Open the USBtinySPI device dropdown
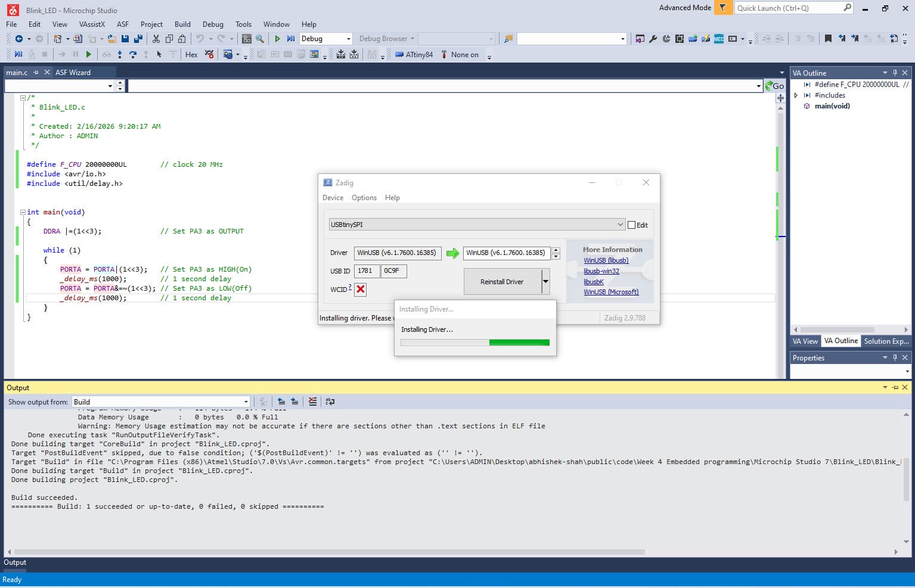Image resolution: width=915 pixels, height=588 pixels. (477, 225)
